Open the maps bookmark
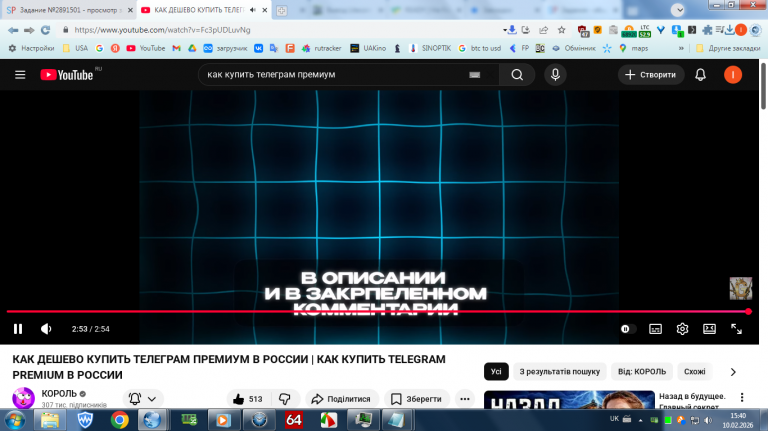 [634, 48]
